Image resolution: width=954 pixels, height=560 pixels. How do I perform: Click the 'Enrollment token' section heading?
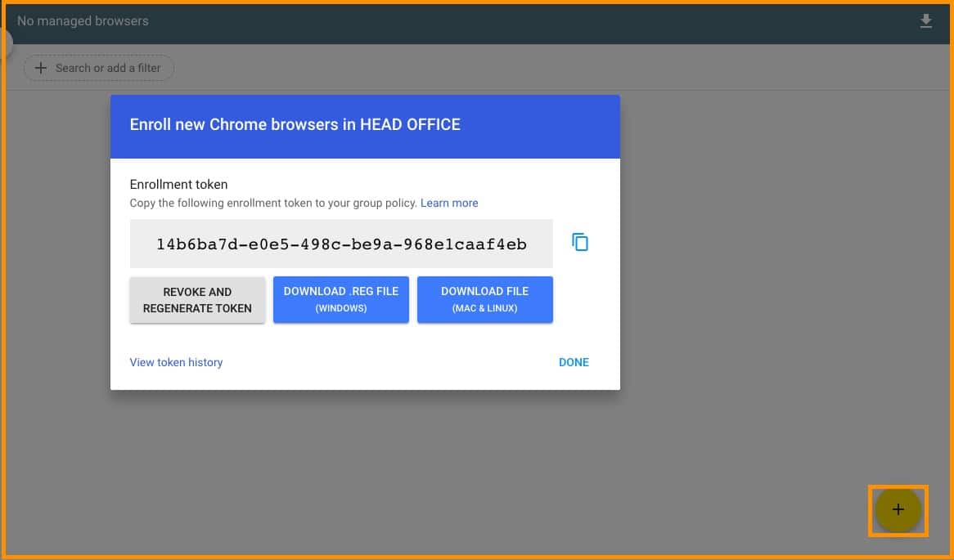coord(178,185)
